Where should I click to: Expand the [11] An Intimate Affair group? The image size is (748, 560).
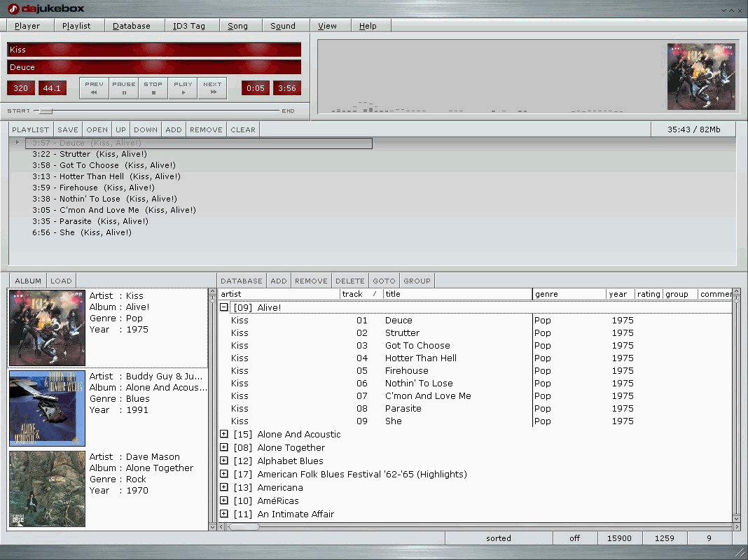pyautogui.click(x=223, y=514)
